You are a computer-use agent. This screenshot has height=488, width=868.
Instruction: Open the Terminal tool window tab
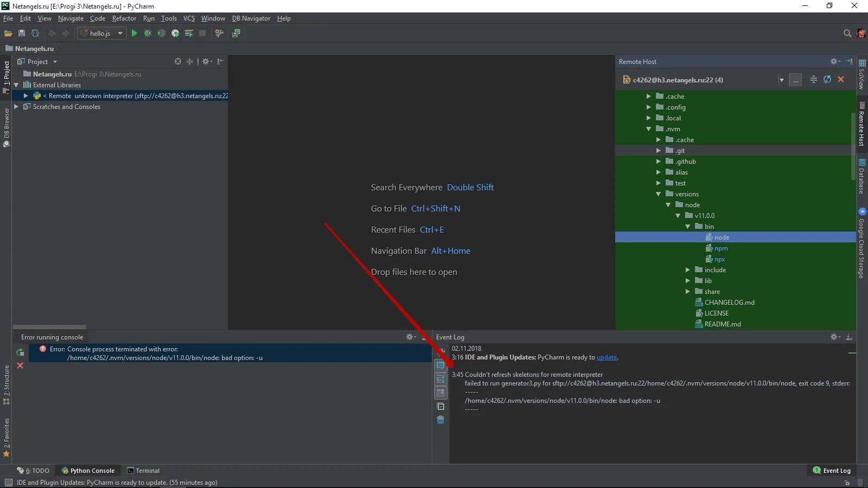click(143, 471)
